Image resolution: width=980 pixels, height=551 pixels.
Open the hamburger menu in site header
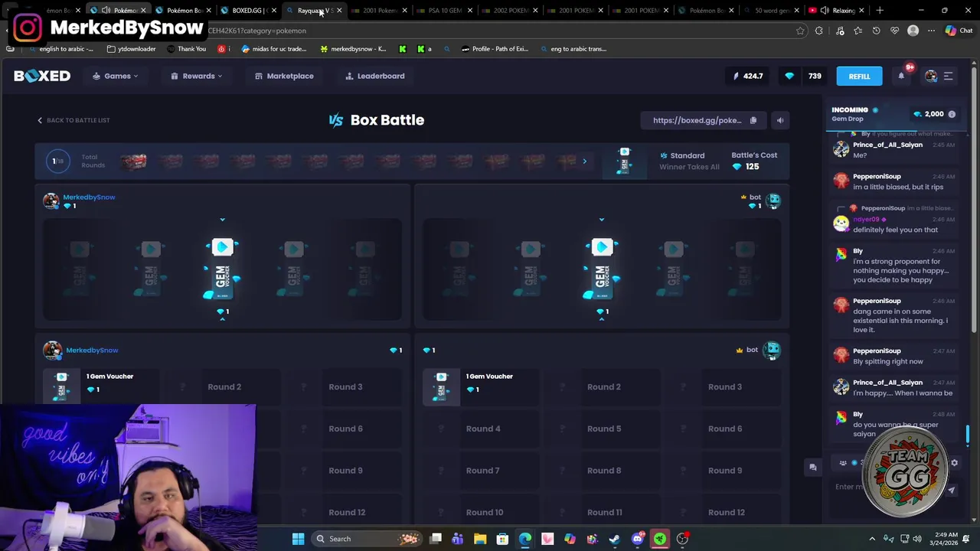948,76
